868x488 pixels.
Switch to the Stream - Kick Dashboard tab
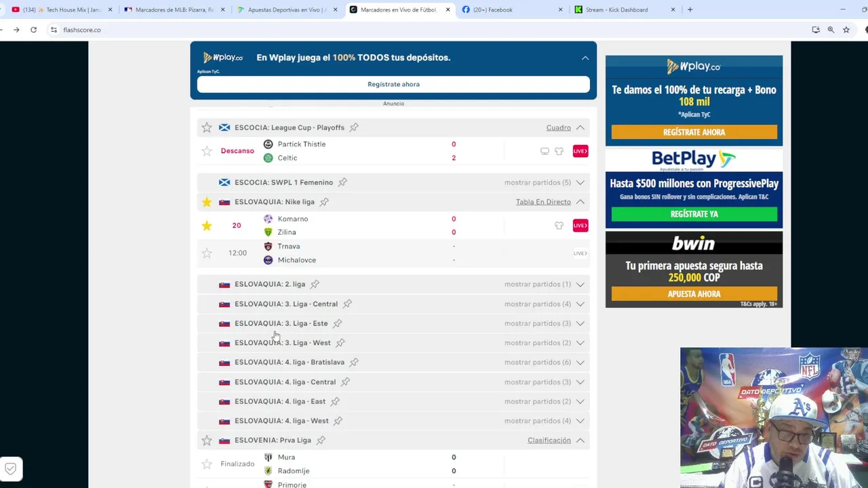(x=625, y=9)
